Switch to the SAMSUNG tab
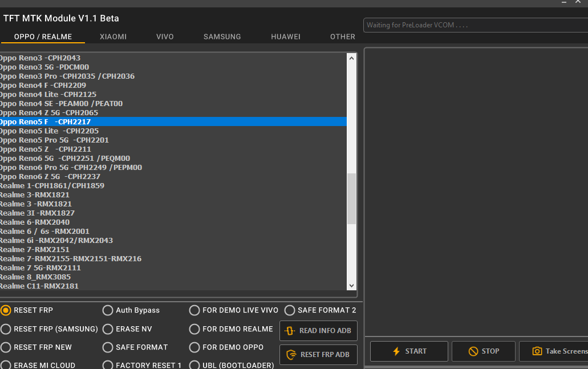 click(222, 37)
